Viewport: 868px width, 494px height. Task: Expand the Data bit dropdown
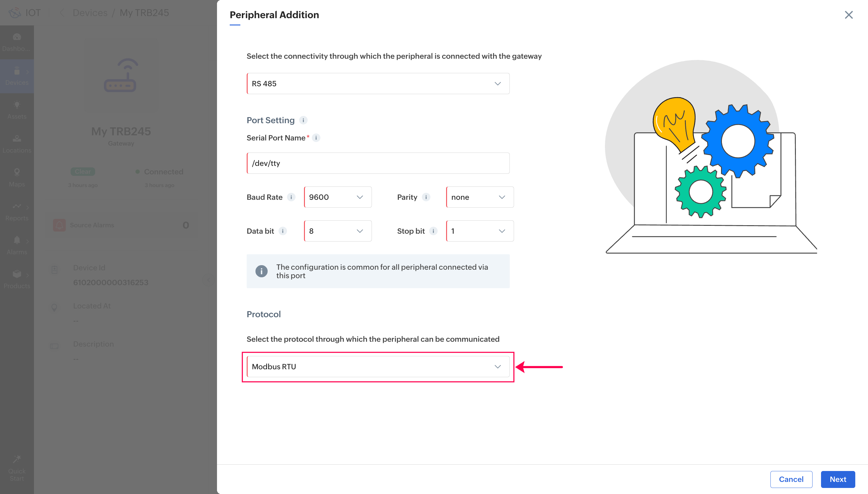(x=338, y=231)
